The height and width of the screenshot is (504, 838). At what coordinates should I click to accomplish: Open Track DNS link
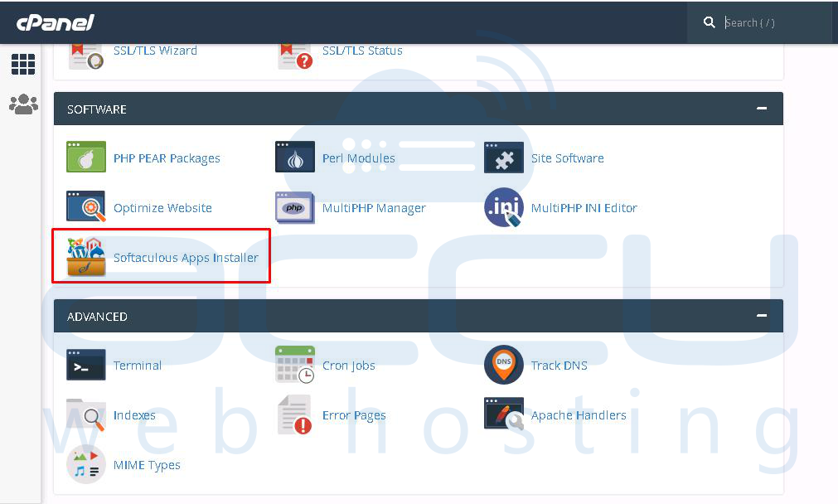[x=559, y=366]
